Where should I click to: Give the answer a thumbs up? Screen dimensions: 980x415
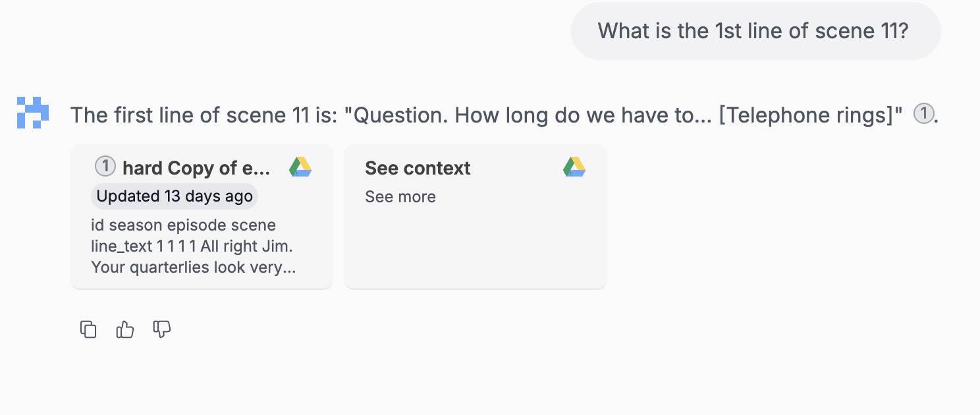(125, 329)
